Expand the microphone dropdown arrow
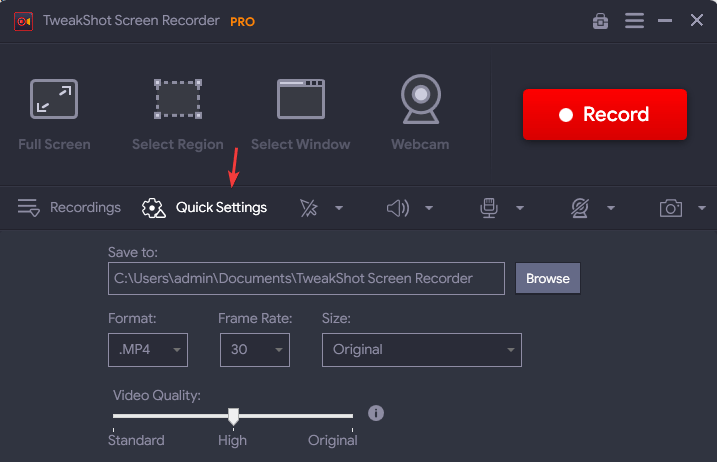The height and width of the screenshot is (462, 717). click(x=520, y=208)
